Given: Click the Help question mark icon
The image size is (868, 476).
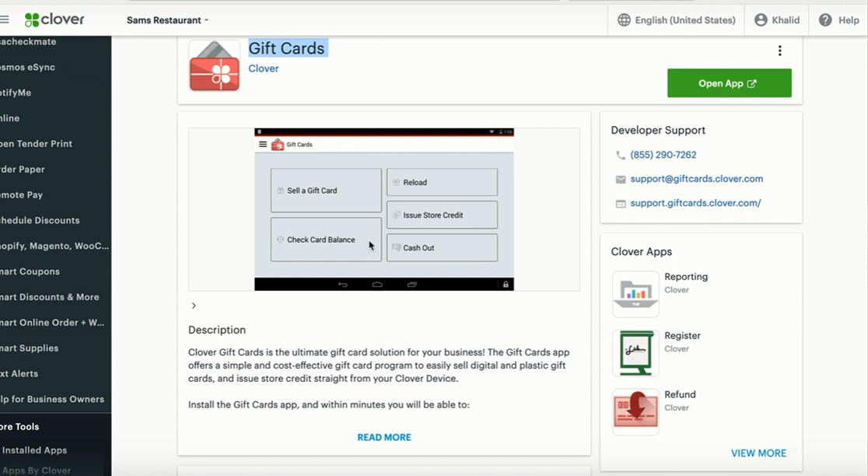Looking at the screenshot, I should [x=825, y=20].
